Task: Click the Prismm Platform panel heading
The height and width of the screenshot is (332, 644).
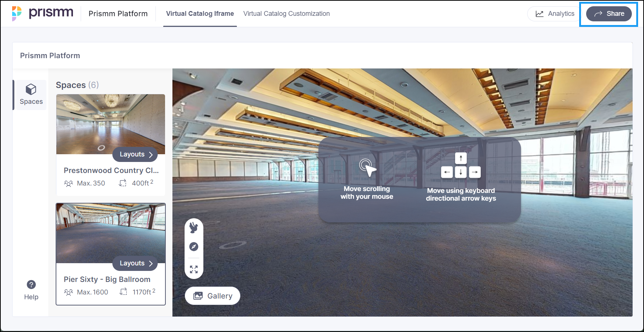Action: click(x=50, y=56)
